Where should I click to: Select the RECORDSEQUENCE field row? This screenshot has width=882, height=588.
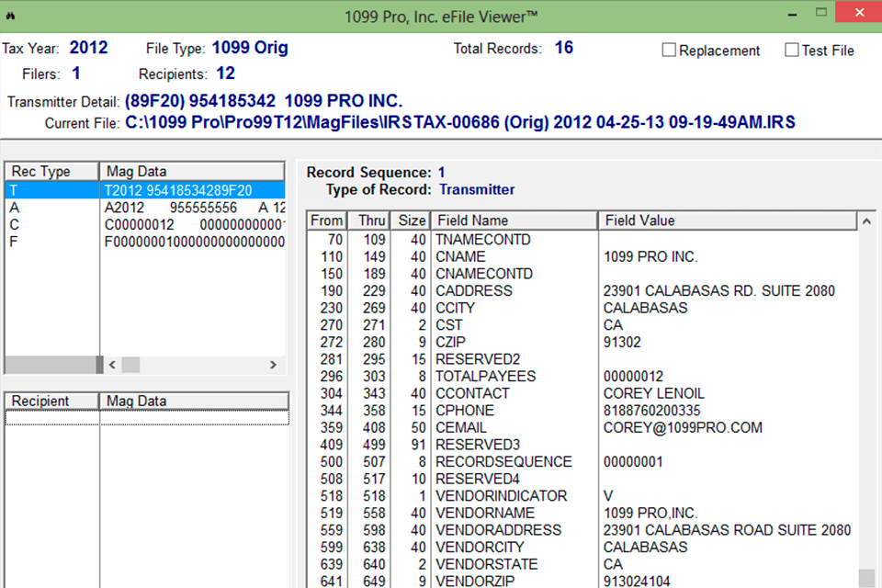(x=582, y=462)
